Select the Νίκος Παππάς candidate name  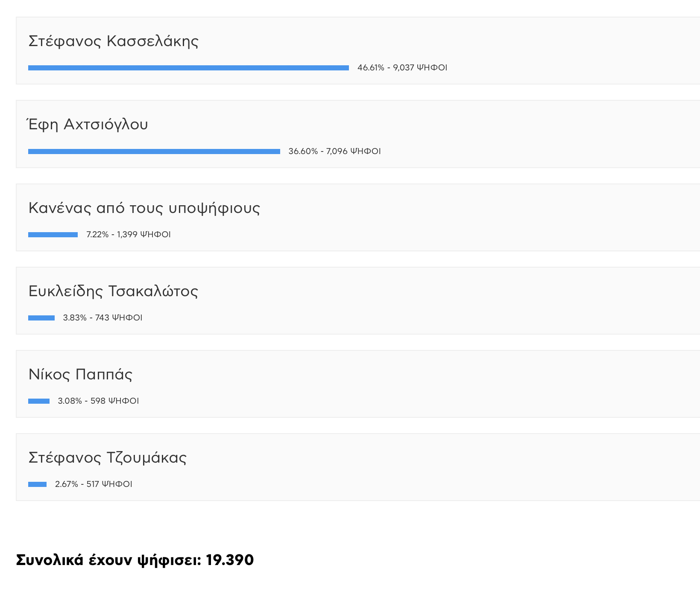pos(80,374)
